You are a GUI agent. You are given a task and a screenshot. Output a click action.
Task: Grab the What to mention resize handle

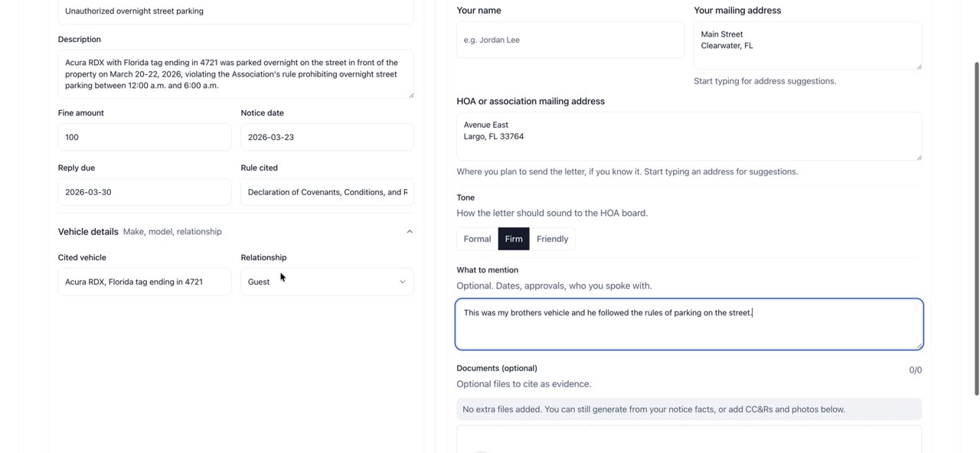[919, 346]
